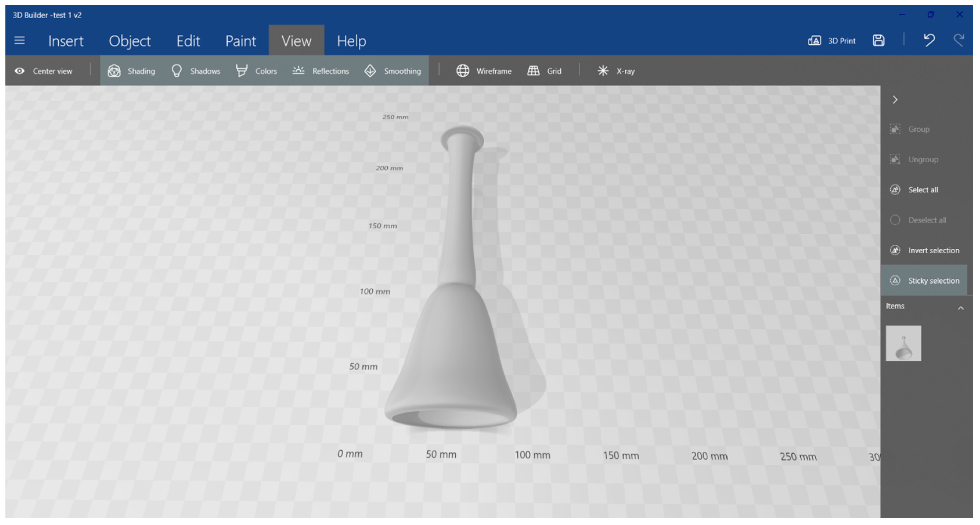Switch to the Paint tab

(x=241, y=41)
